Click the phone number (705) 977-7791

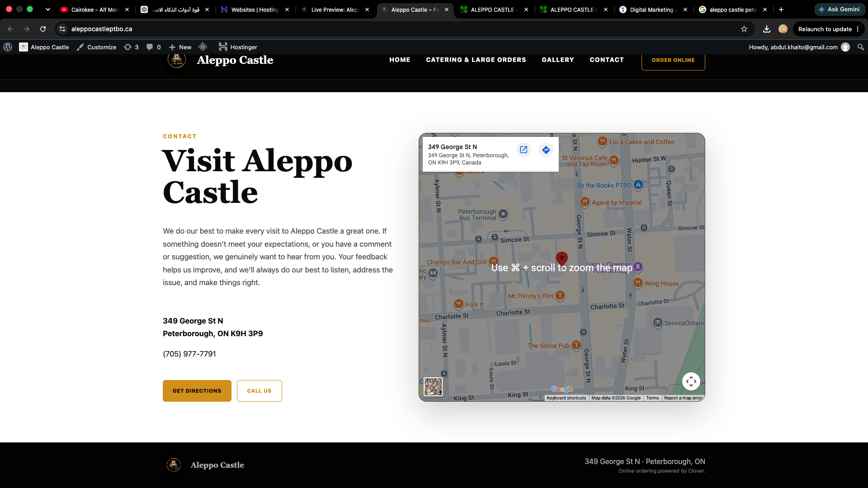(189, 354)
